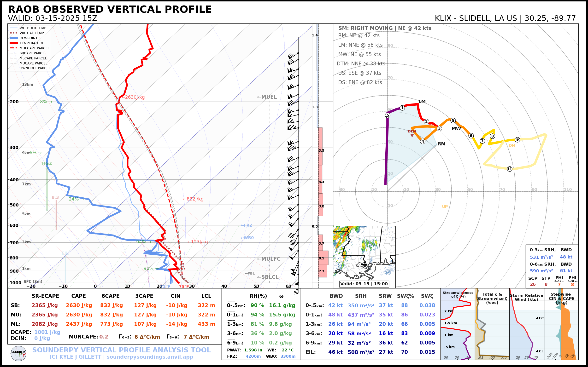
Task: Click the Storm Relative Wind panel title
Action: click(526, 297)
